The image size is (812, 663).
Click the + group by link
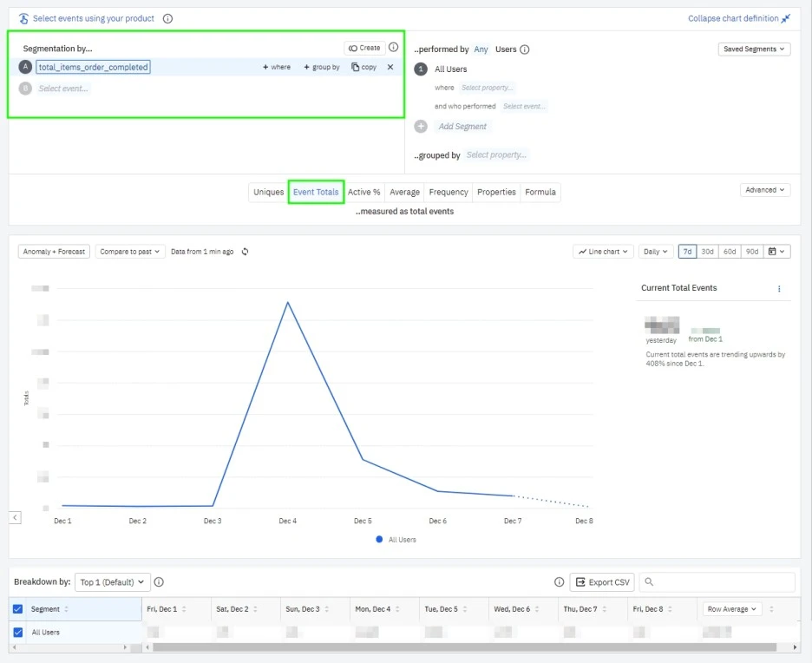pyautogui.click(x=322, y=67)
